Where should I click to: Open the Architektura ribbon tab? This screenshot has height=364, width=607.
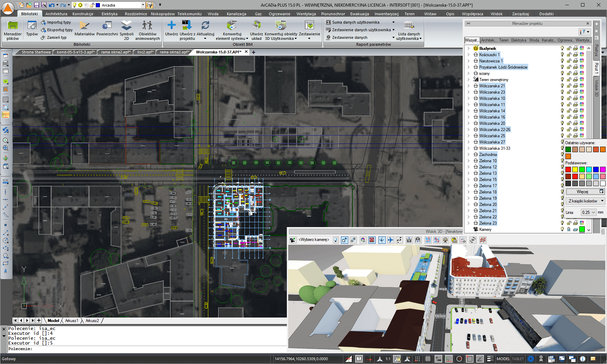click(56, 14)
